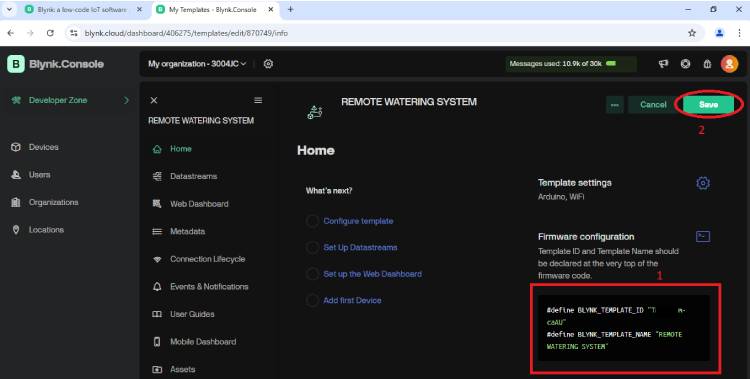750x379 pixels.
Task: Click the Firmware configuration terminal icon
Action: click(703, 236)
